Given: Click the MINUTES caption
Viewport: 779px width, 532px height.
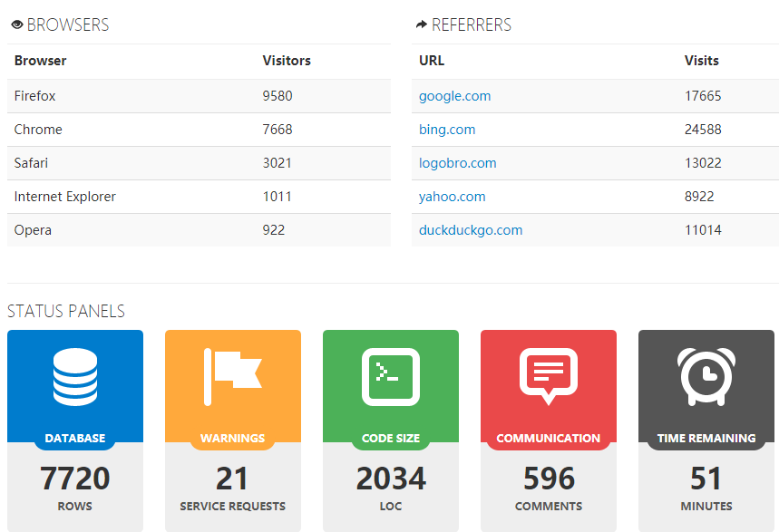Looking at the screenshot, I should click(x=706, y=506).
